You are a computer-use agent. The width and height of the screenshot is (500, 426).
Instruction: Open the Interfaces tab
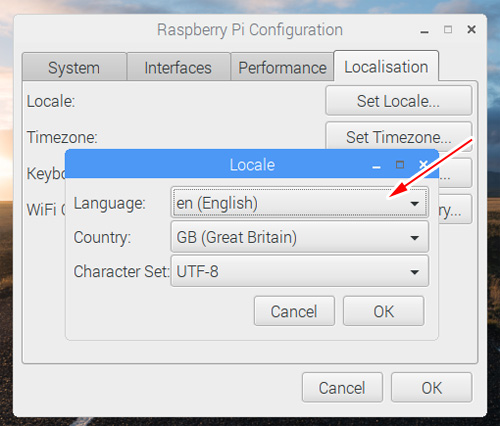tap(178, 67)
